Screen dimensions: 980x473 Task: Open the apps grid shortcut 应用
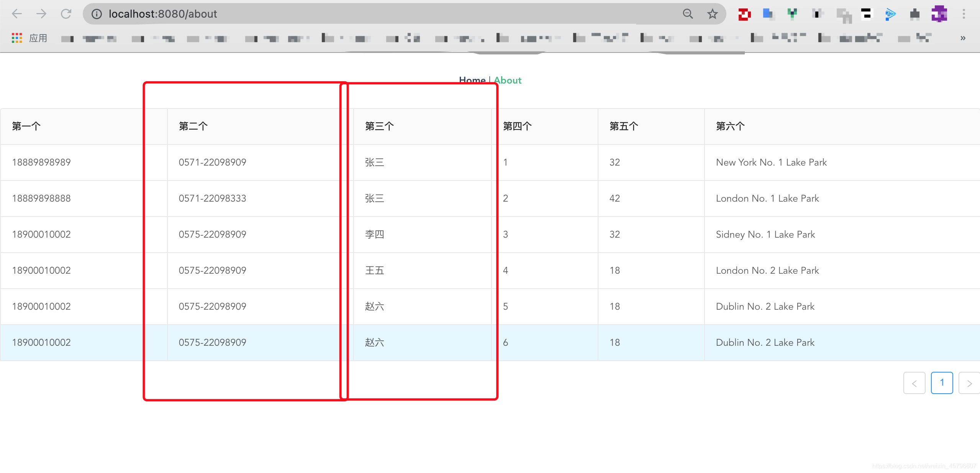[x=30, y=38]
